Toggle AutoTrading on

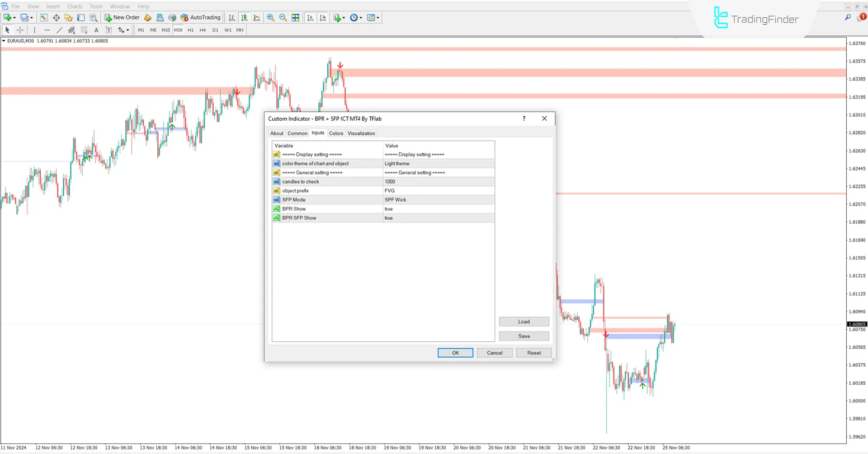[200, 18]
